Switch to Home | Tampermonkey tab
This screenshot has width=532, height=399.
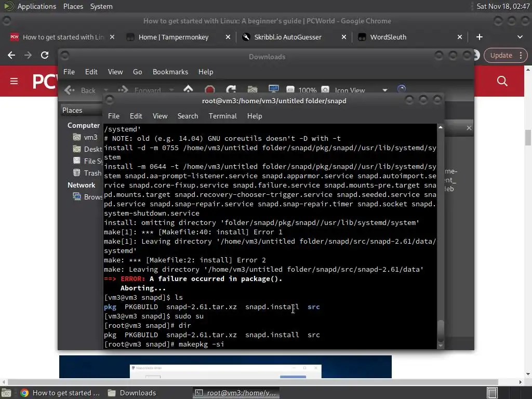(x=174, y=37)
